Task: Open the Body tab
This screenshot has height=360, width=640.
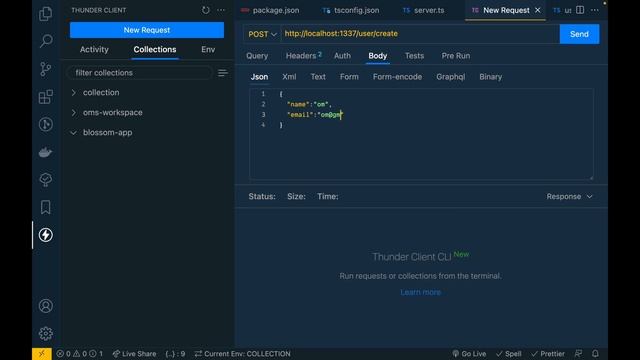Action: [378, 56]
